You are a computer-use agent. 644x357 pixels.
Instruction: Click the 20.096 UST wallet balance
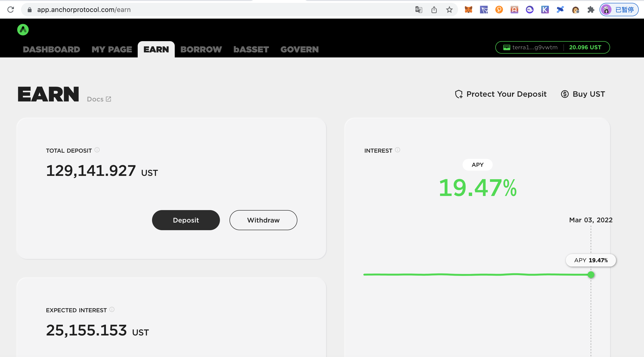click(585, 47)
